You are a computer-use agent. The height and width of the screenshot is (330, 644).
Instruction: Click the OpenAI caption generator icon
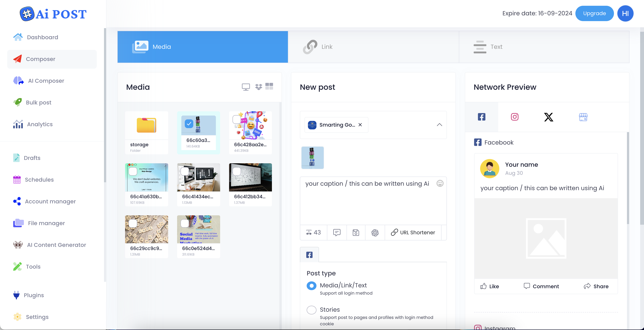coord(375,233)
